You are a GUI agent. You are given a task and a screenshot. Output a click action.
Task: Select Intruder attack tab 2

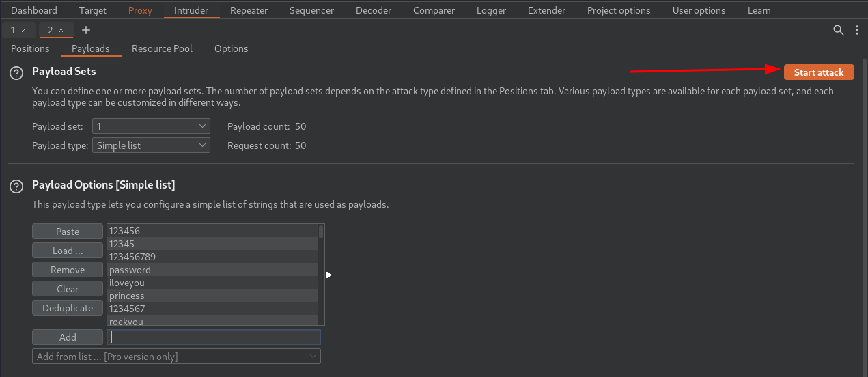click(x=50, y=30)
